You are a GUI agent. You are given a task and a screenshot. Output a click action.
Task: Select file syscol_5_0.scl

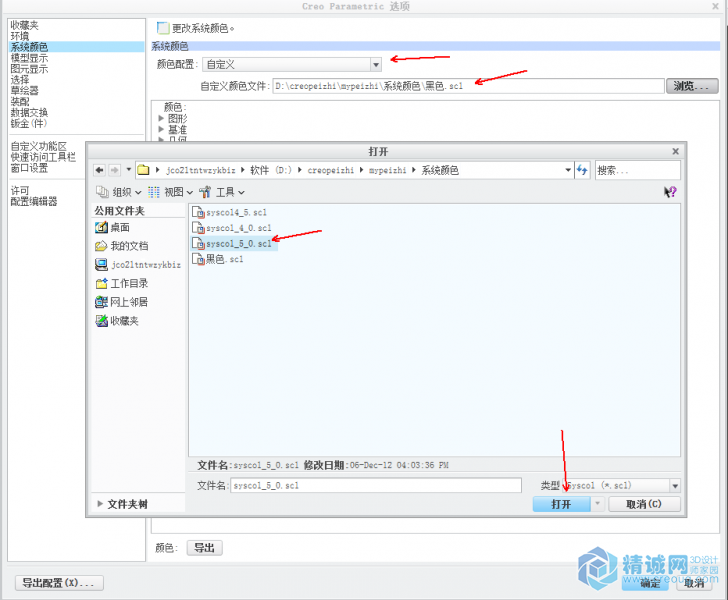pos(234,244)
